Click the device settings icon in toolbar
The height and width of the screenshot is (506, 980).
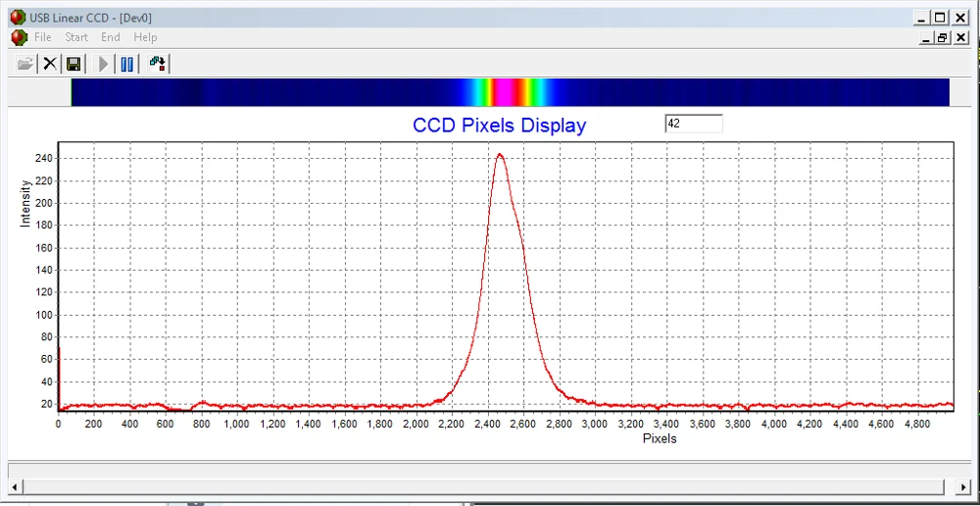tap(158, 64)
